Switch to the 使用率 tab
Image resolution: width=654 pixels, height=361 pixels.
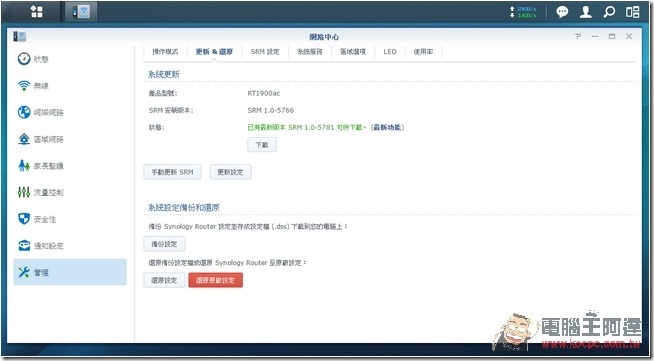(x=423, y=52)
